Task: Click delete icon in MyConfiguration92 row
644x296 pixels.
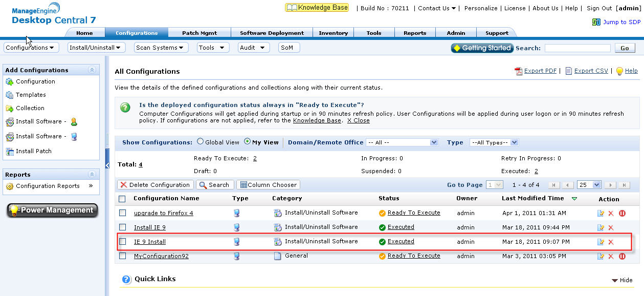Action: (x=611, y=256)
